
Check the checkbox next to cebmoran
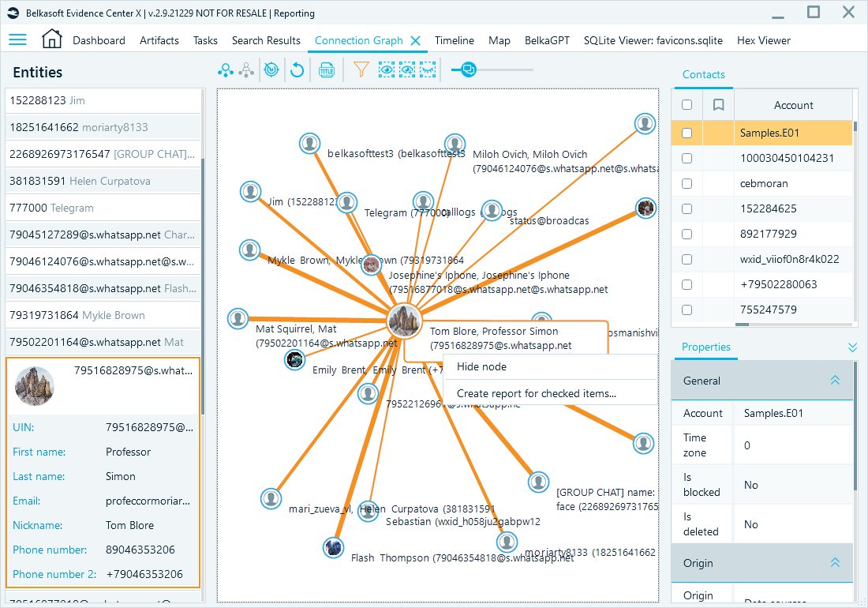687,183
